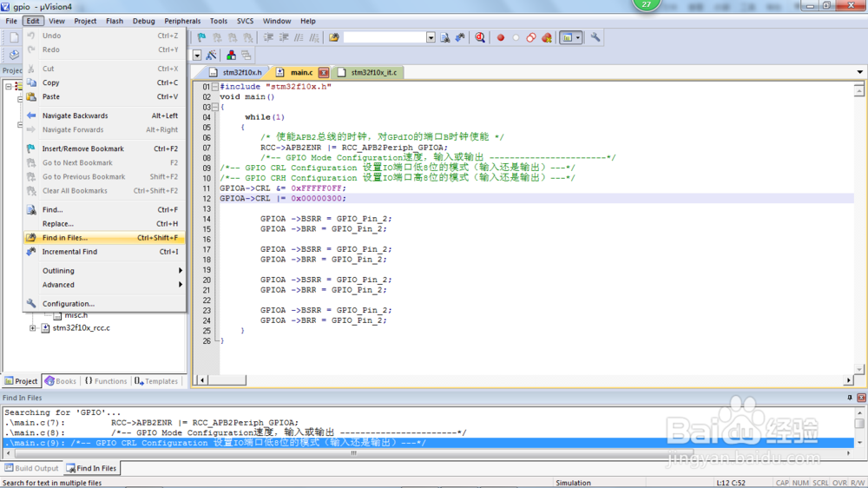Select Paste in the Edit menu
The height and width of the screenshot is (488, 868).
click(105, 96)
